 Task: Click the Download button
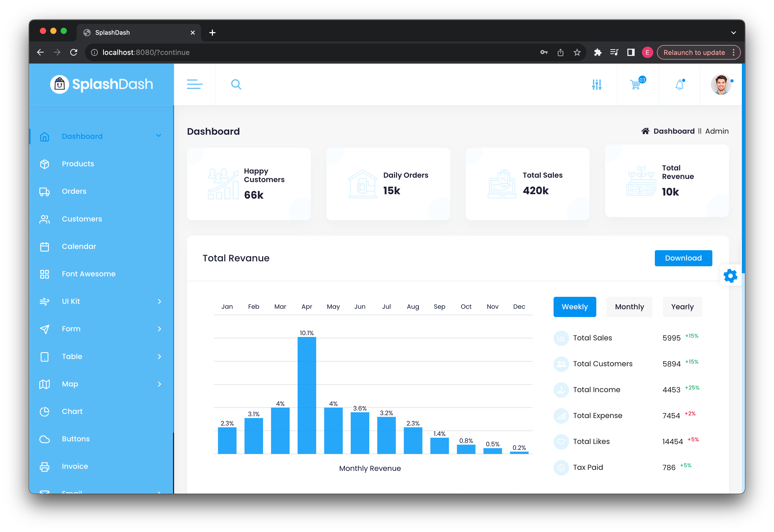[x=683, y=258]
